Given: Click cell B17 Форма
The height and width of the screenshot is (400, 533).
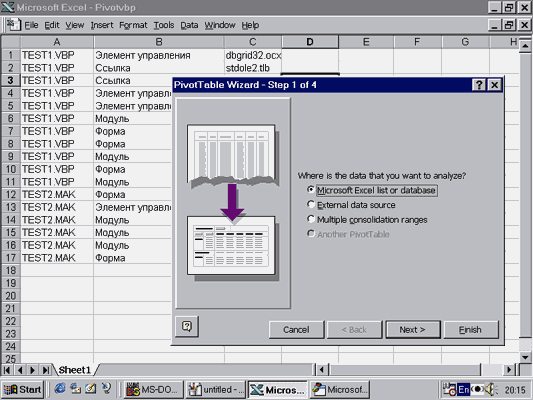Looking at the screenshot, I should tap(132, 258).
